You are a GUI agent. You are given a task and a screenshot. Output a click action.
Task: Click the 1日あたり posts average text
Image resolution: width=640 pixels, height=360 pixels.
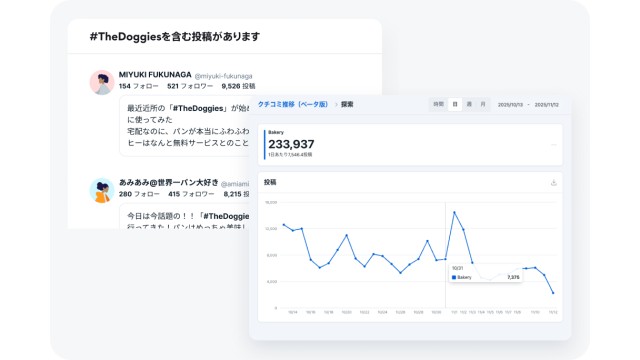pyautogui.click(x=290, y=155)
